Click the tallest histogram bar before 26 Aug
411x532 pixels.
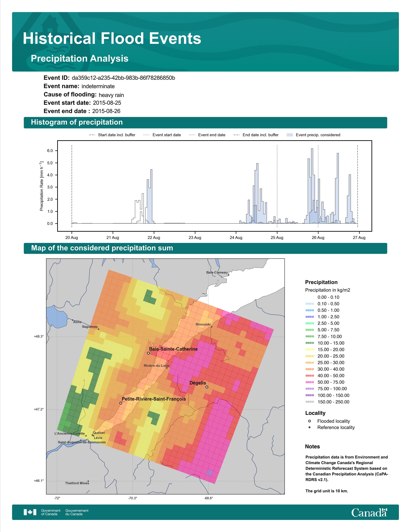pyautogui.click(x=312, y=186)
